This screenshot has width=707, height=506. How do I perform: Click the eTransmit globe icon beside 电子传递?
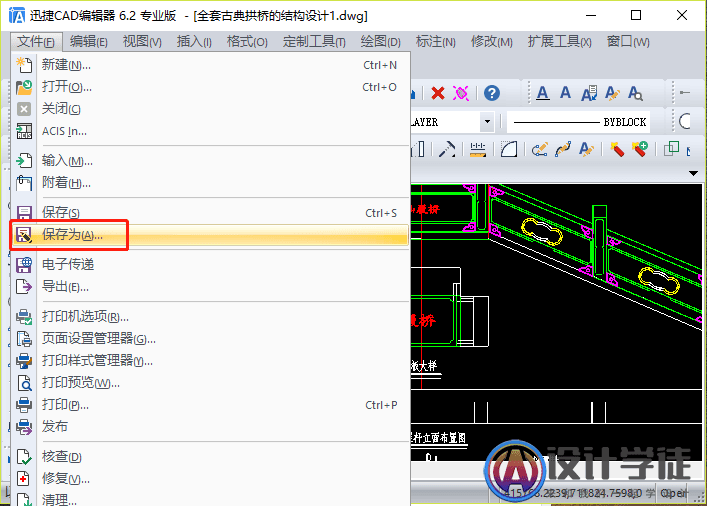coord(24,264)
